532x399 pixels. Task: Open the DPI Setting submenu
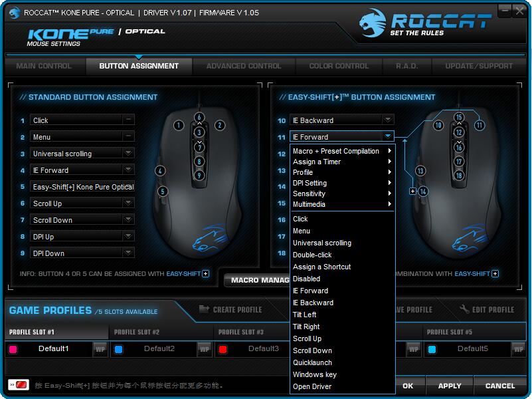[342, 183]
